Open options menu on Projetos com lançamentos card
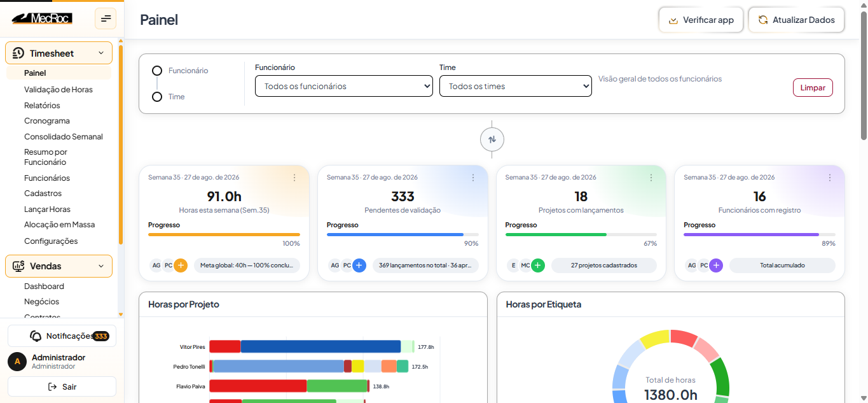 652,178
